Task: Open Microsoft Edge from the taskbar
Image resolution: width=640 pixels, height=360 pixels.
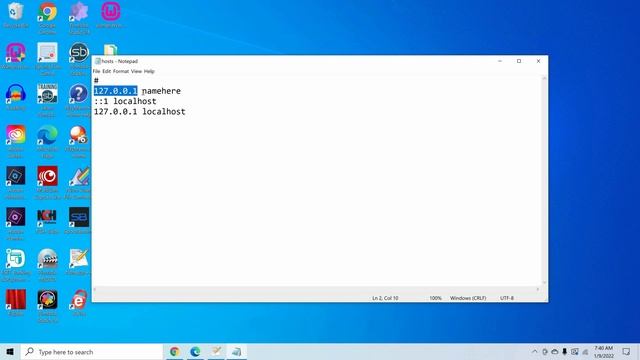Action: (195, 351)
